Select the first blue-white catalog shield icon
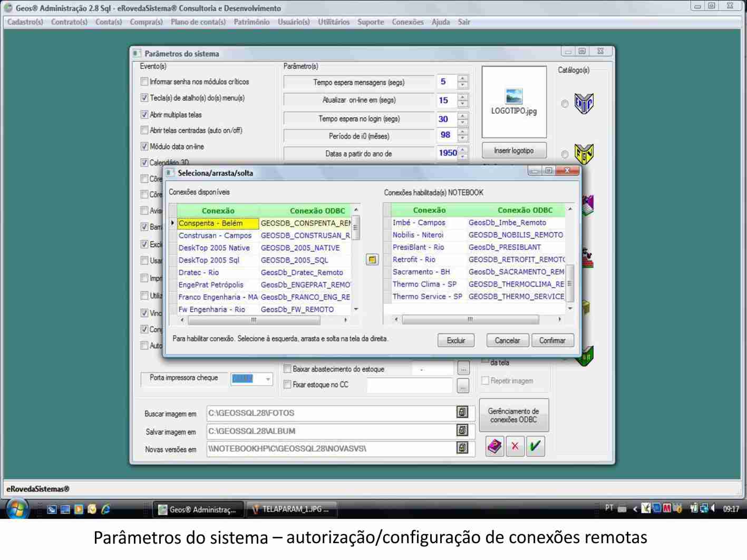This screenshot has height=560, width=747. (x=584, y=103)
